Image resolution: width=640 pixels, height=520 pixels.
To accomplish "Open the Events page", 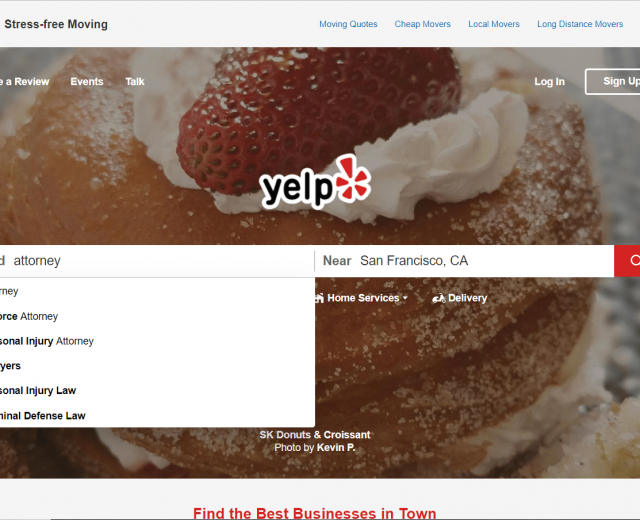I will (x=87, y=82).
